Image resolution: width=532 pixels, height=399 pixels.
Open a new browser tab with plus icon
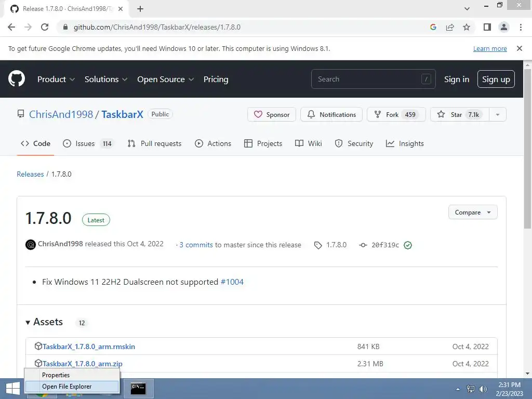coord(140,9)
